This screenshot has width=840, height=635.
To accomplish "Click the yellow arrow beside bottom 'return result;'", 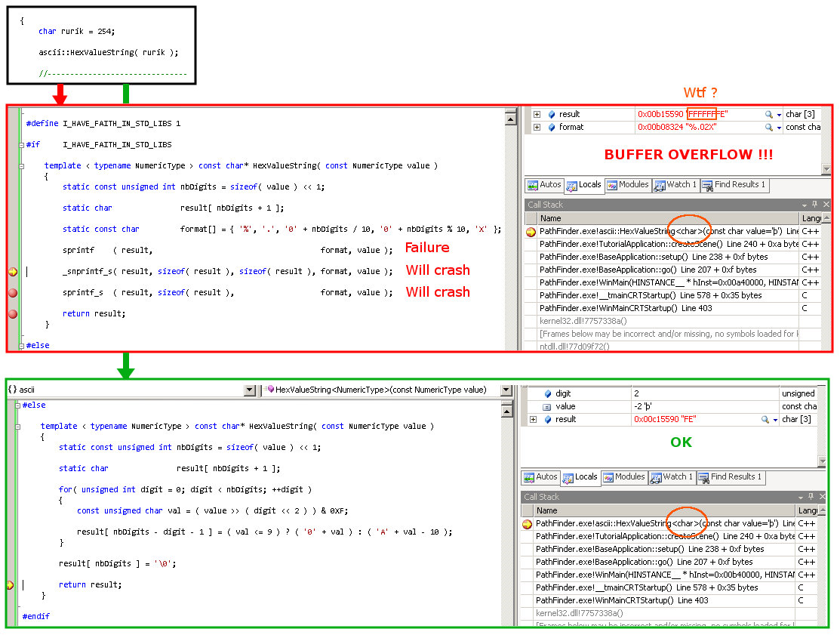I will pos(10,585).
